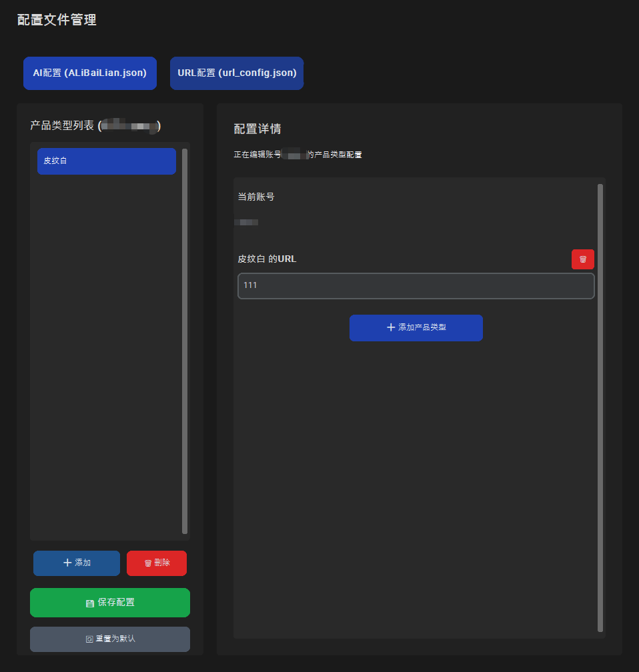Click the red trash icon beside 皮纹白 的URL
Image resolution: width=639 pixels, height=672 pixels.
[582, 259]
